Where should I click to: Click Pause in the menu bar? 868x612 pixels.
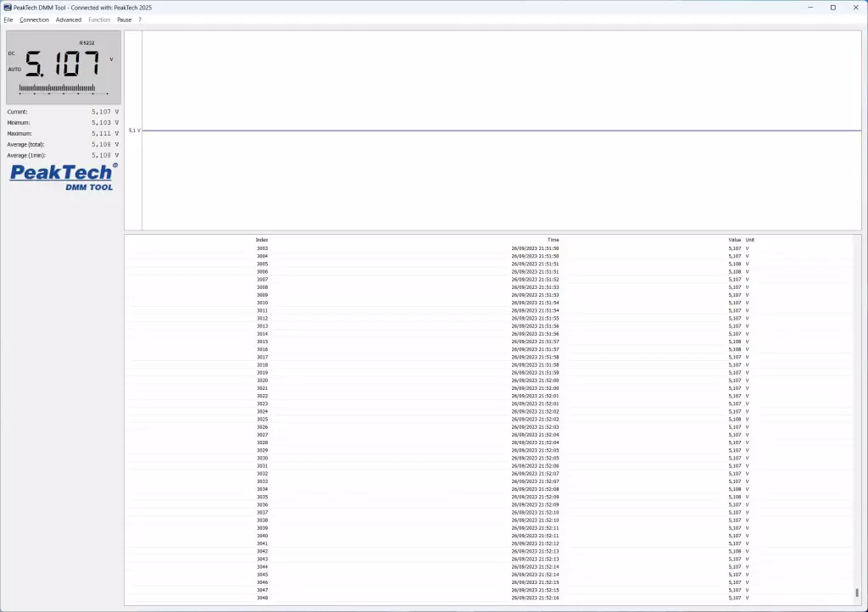coord(125,19)
